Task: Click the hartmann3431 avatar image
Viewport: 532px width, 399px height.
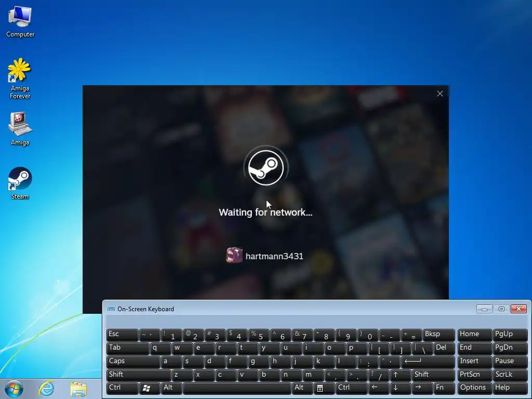Action: (x=234, y=255)
